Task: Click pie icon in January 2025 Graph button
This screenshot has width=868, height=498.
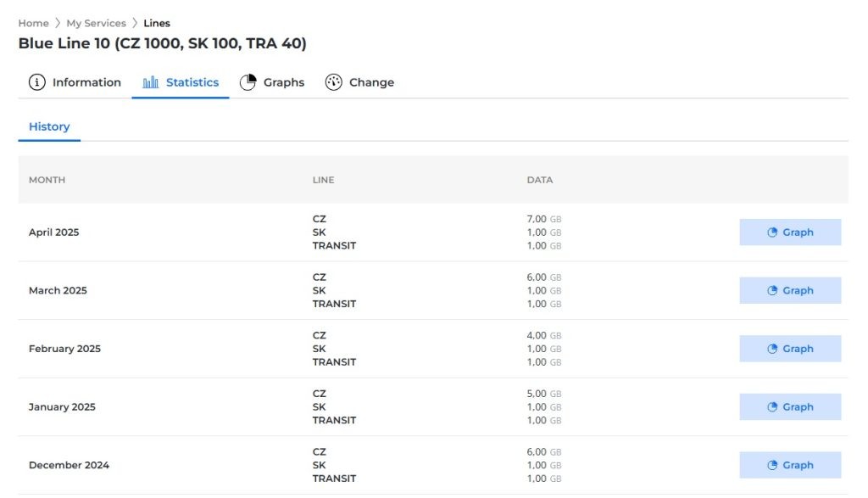Action: point(772,407)
